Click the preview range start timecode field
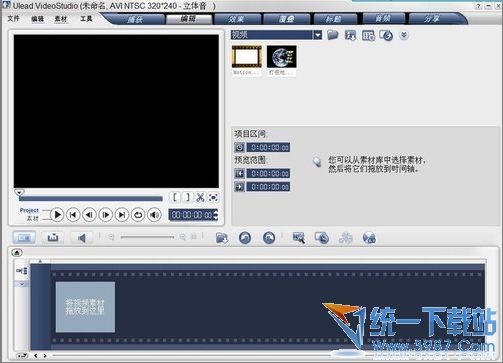 click(268, 173)
